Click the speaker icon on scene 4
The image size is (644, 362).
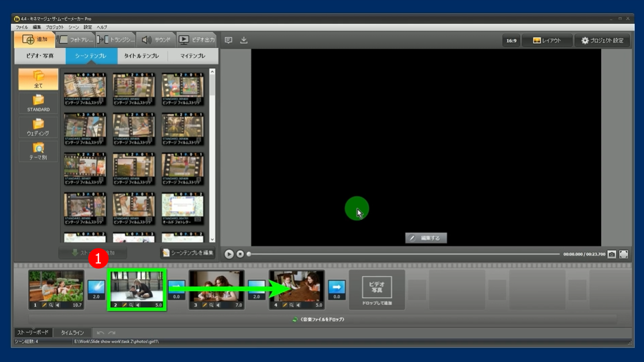(298, 305)
